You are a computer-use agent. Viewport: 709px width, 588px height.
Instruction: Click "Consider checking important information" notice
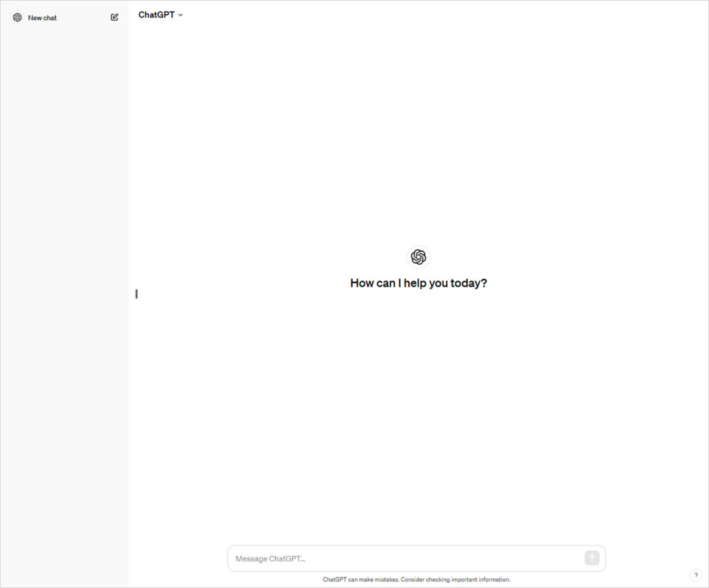tap(456, 580)
